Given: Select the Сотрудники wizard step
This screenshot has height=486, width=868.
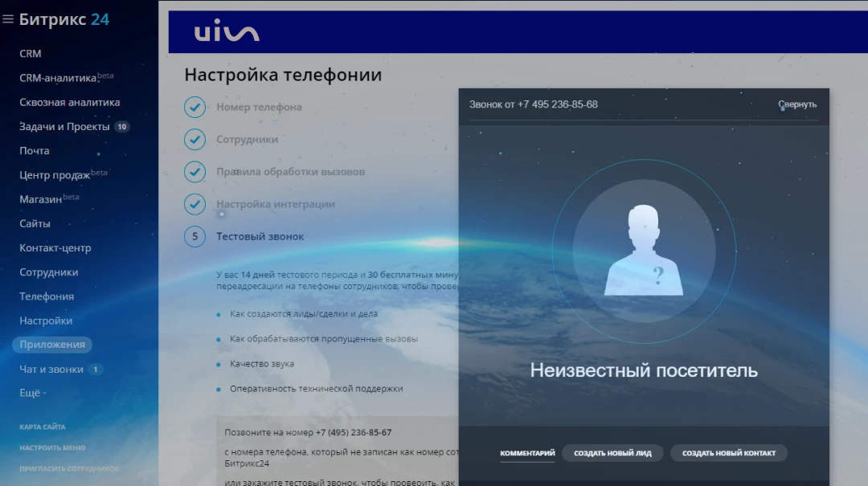Looking at the screenshot, I should (x=247, y=140).
